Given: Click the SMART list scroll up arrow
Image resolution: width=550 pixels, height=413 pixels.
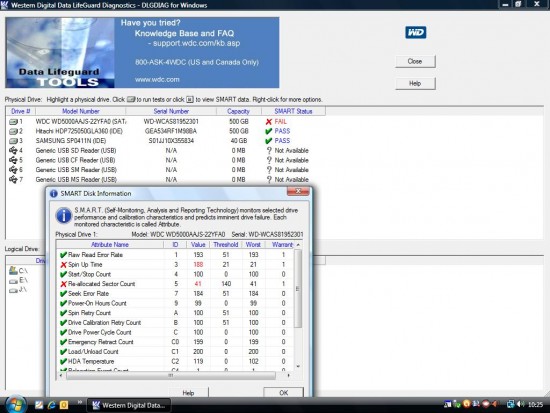Looking at the screenshot, I should click(298, 245).
